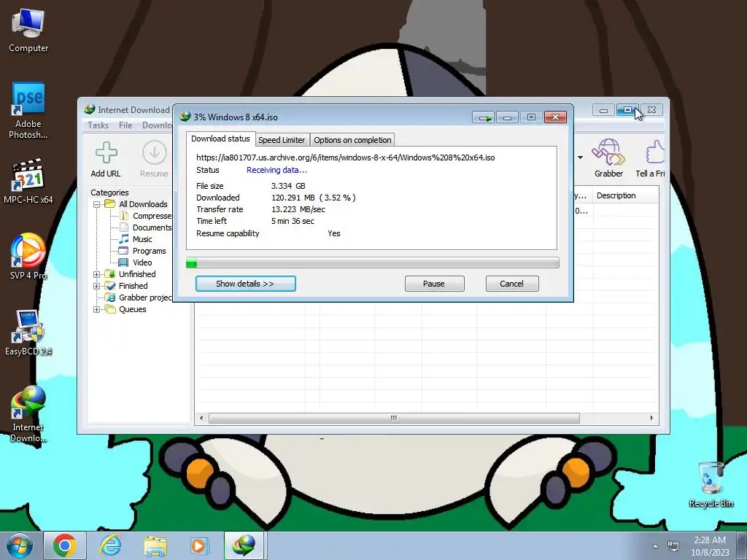Image resolution: width=747 pixels, height=560 pixels.
Task: Select the Compressed category folder
Action: 145,216
